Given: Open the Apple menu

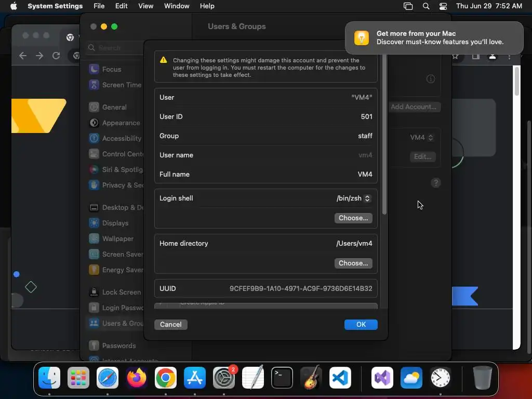Looking at the screenshot, I should point(14,6).
